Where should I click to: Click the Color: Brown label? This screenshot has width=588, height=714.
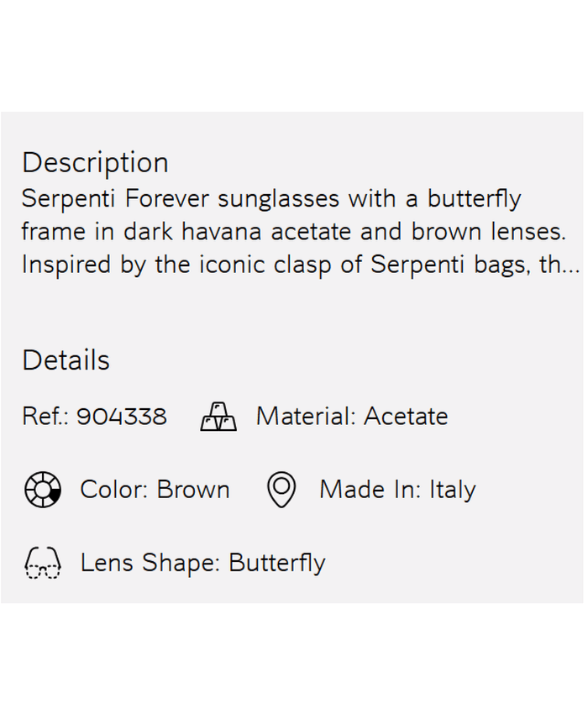tap(155, 490)
